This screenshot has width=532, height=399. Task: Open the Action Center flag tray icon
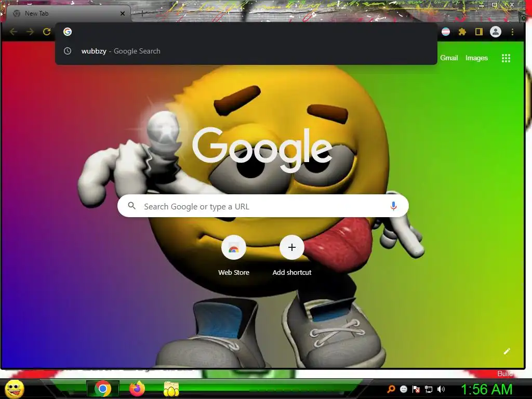point(416,389)
